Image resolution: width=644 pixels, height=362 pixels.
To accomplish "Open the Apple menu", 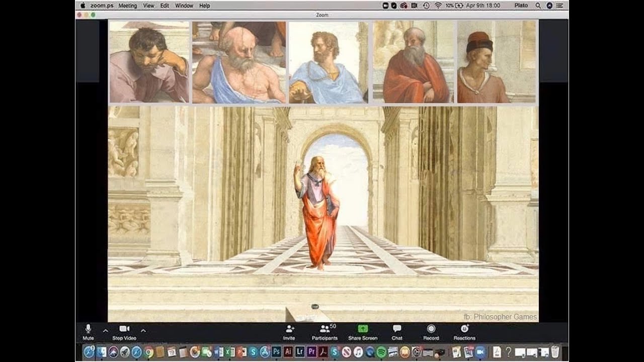I will (x=83, y=6).
